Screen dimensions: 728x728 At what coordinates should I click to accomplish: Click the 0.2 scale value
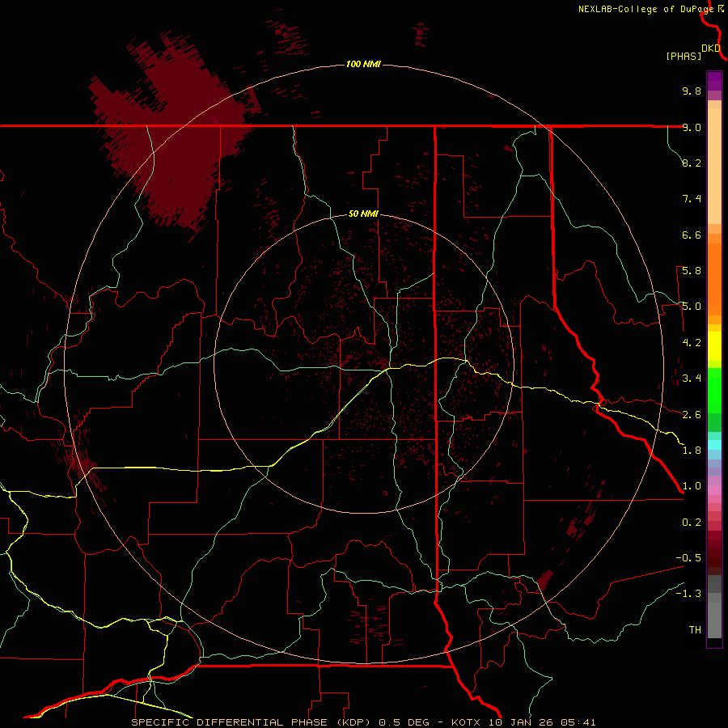point(692,523)
